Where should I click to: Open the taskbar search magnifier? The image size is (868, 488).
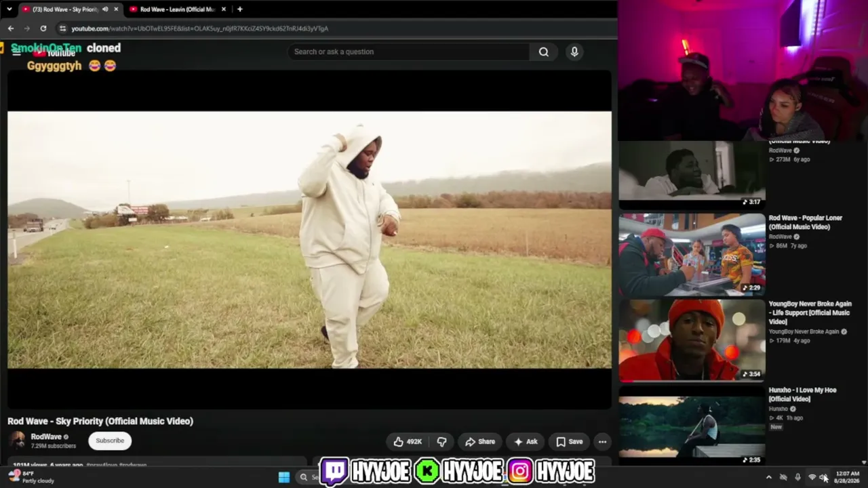tap(303, 477)
